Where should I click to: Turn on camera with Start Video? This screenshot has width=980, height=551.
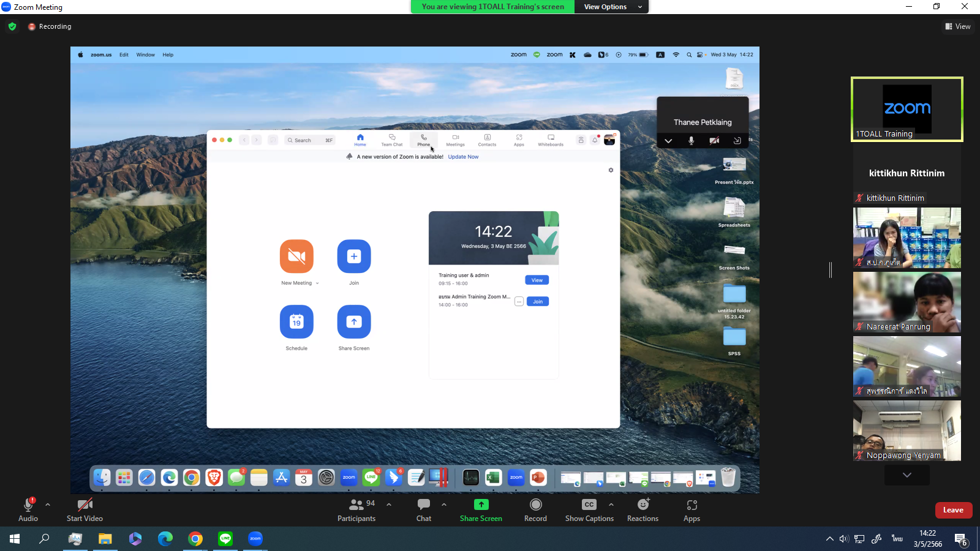pos(85,509)
